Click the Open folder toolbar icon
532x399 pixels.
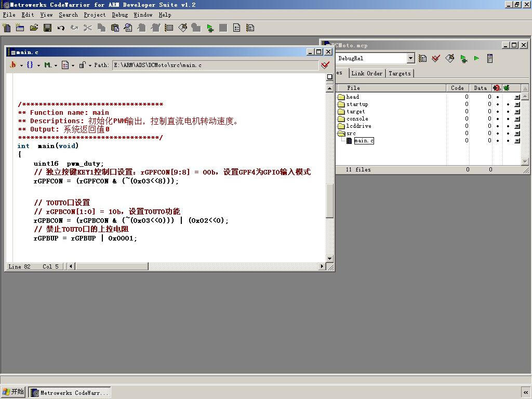click(x=34, y=28)
